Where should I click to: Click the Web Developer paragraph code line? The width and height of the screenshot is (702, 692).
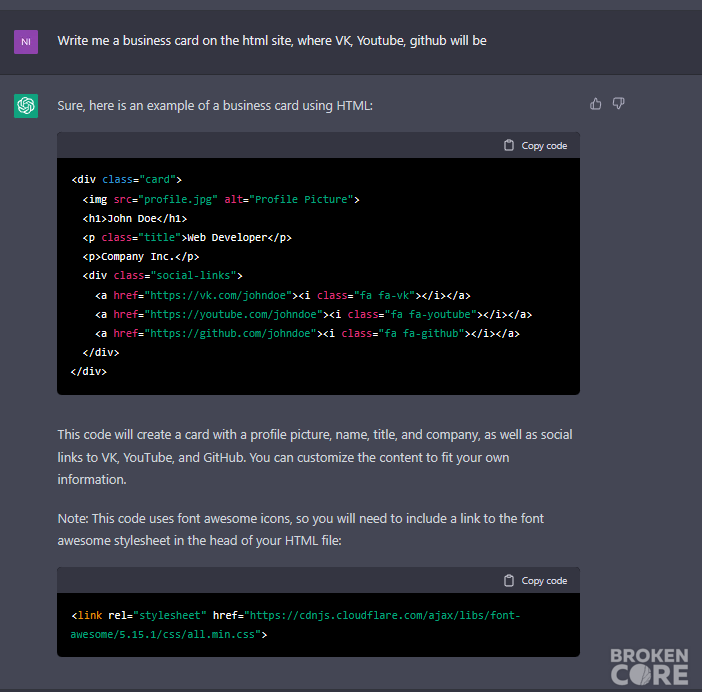[187, 237]
